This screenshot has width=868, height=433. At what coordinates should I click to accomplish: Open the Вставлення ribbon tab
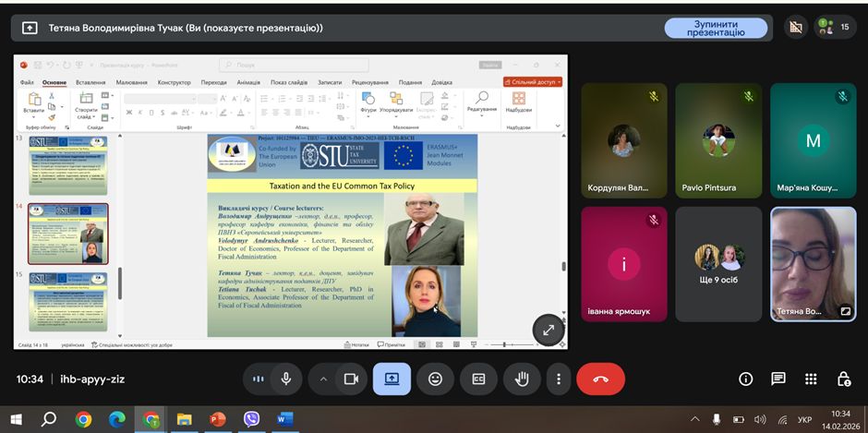pos(90,82)
